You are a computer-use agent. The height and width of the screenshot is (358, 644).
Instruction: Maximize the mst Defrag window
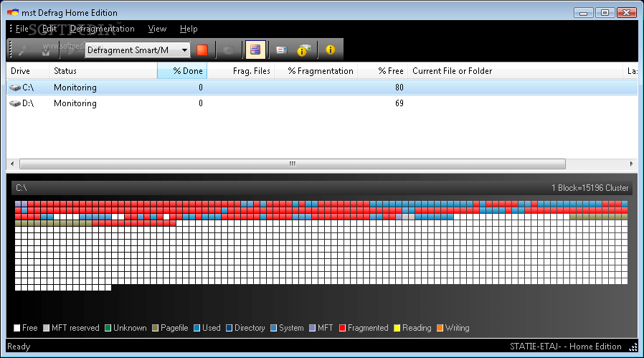(605, 13)
